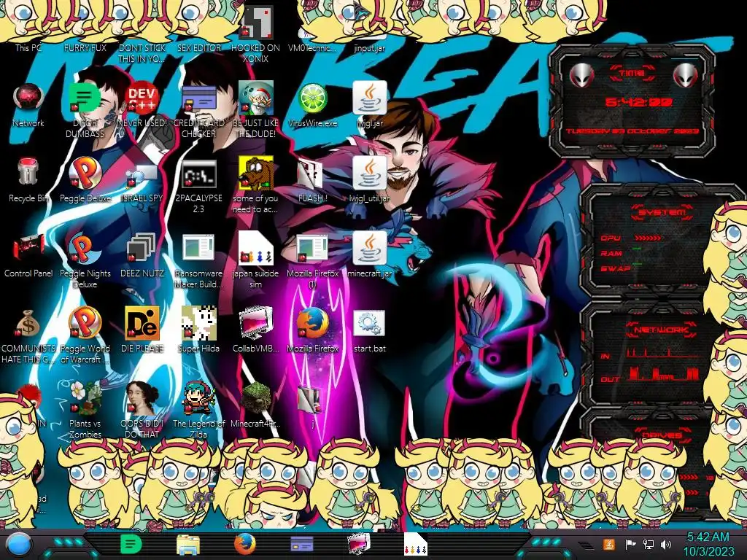Select the 'some of you need to ac...' dog icon
Image resolution: width=747 pixels, height=560 pixels.
pos(255,174)
